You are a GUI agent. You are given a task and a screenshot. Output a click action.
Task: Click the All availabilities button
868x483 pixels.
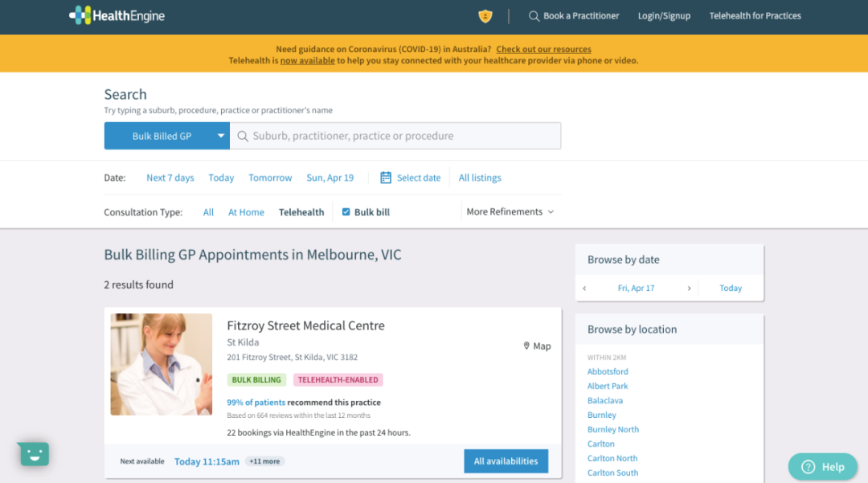click(x=506, y=461)
